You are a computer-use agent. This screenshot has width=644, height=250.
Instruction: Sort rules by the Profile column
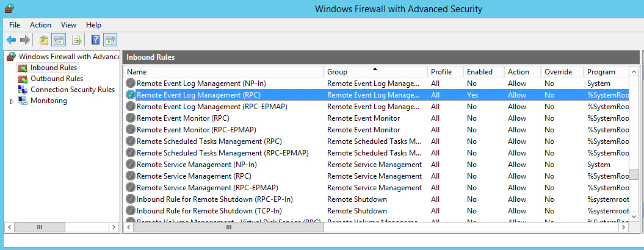click(x=445, y=72)
